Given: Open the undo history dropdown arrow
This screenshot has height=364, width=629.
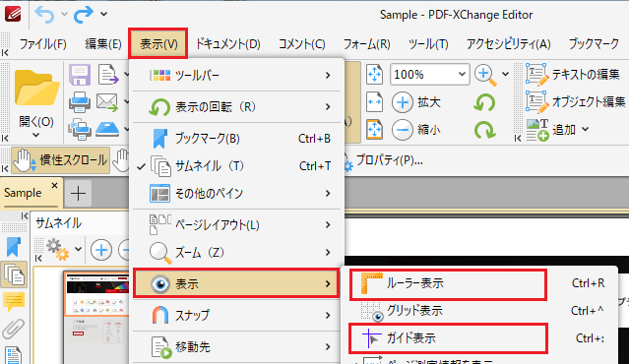Looking at the screenshot, I should click(x=64, y=14).
